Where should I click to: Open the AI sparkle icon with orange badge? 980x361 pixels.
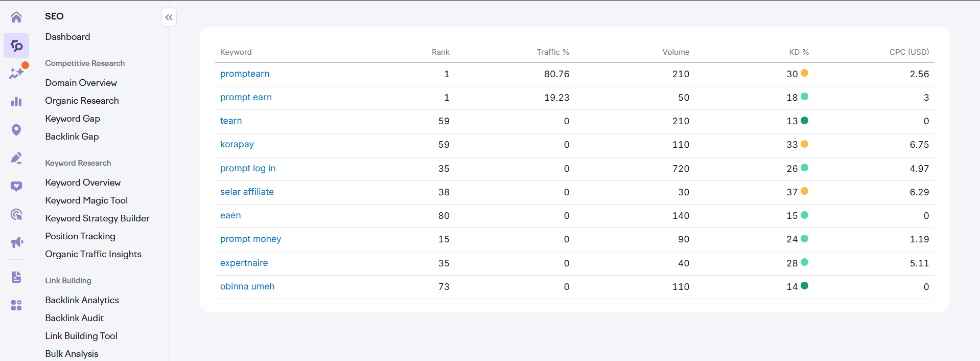coord(16,73)
